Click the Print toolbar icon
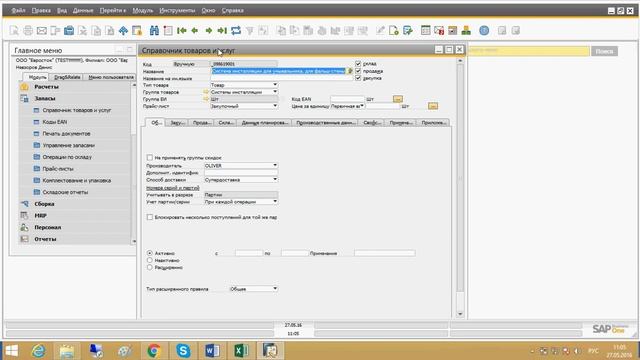The width and height of the screenshot is (640, 360). [x=28, y=31]
